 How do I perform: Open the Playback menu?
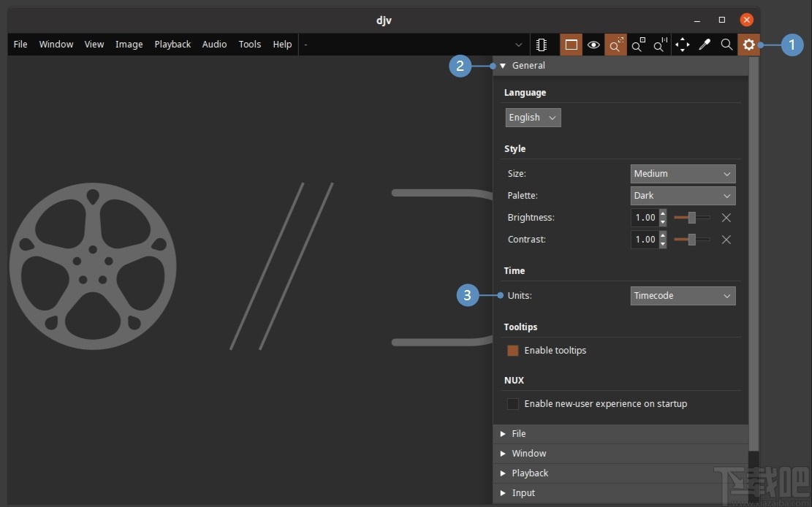click(172, 45)
